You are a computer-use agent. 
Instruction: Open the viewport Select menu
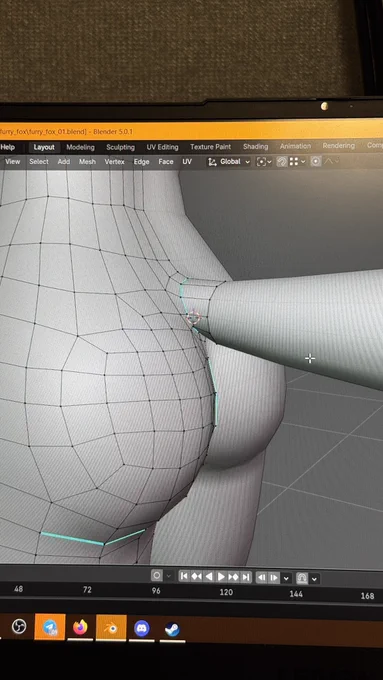pyautogui.click(x=39, y=161)
